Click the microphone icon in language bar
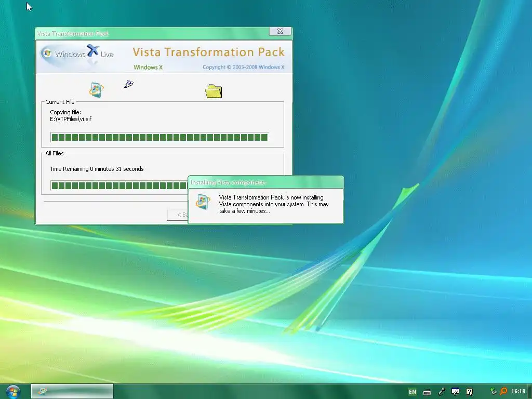The width and height of the screenshot is (532, 399). coord(442,392)
